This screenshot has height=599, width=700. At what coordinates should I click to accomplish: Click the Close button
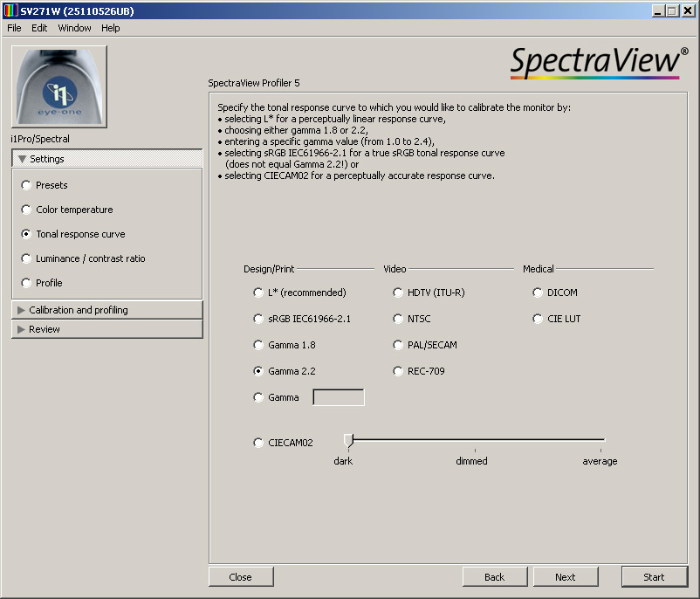241,577
